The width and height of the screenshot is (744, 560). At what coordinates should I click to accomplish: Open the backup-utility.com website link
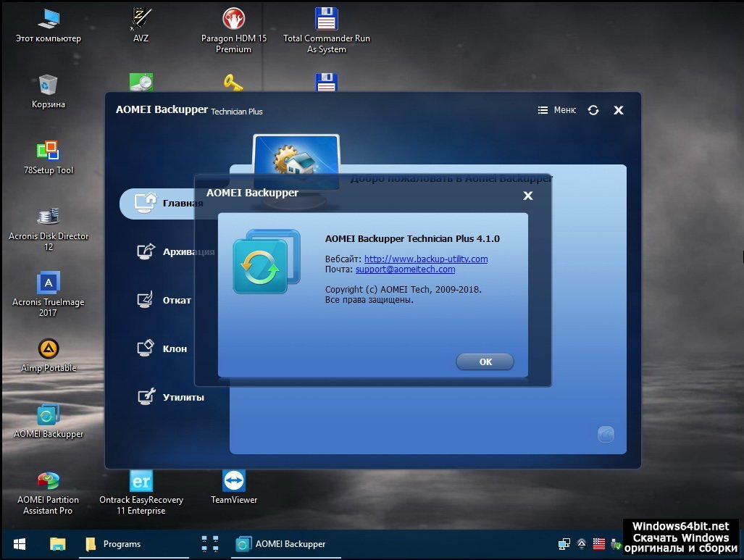click(425, 259)
